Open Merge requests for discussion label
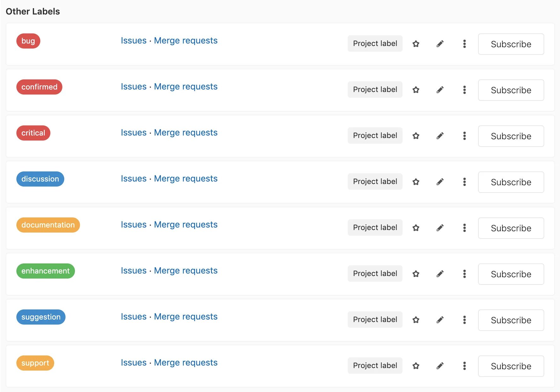 (x=186, y=179)
